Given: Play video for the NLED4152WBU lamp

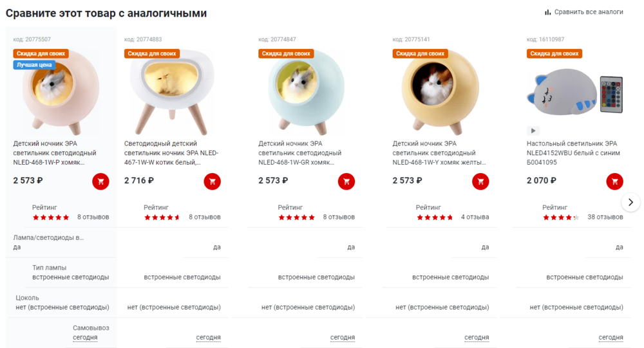Looking at the screenshot, I should point(533,131).
